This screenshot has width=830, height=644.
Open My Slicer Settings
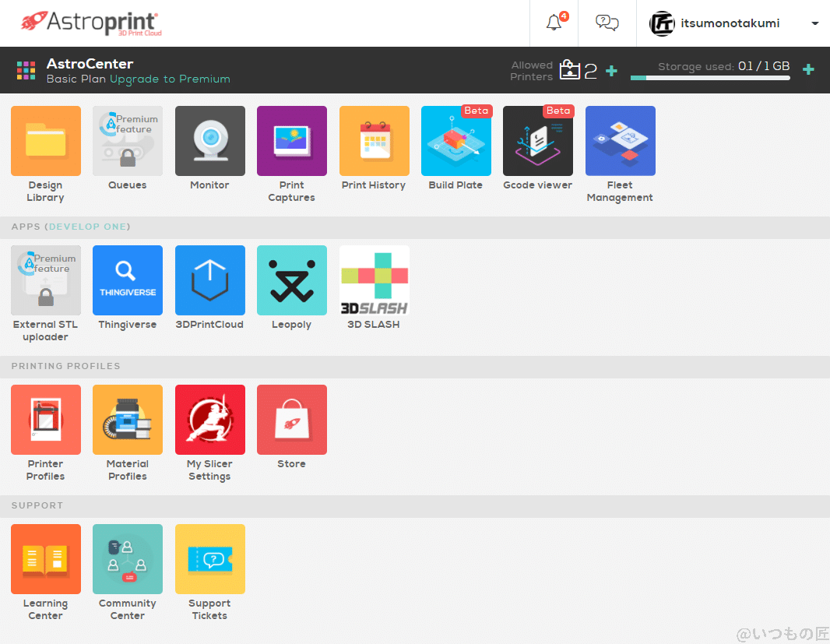(x=209, y=420)
